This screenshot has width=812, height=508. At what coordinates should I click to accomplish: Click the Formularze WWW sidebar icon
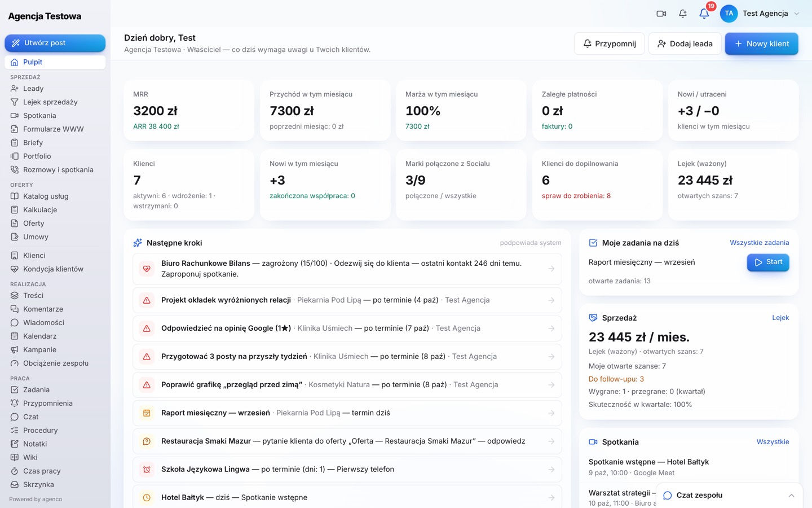15,129
